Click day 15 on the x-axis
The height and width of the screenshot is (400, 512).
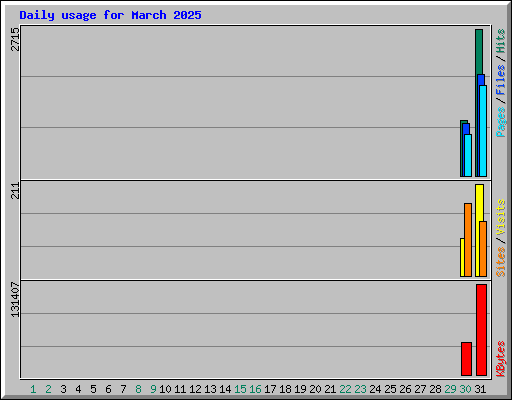(x=240, y=389)
